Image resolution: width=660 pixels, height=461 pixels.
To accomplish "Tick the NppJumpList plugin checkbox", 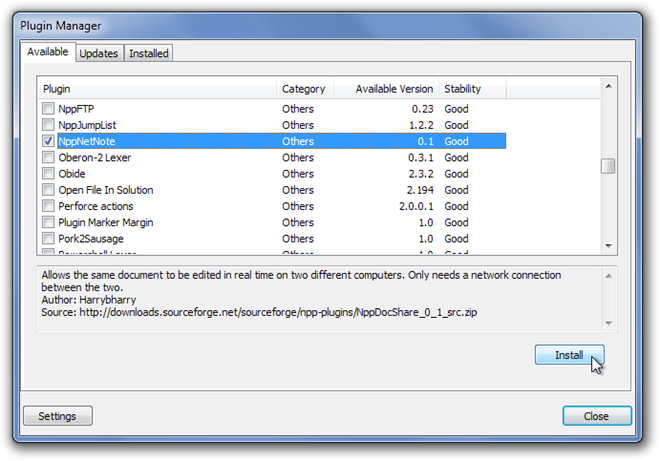I will pyautogui.click(x=48, y=125).
